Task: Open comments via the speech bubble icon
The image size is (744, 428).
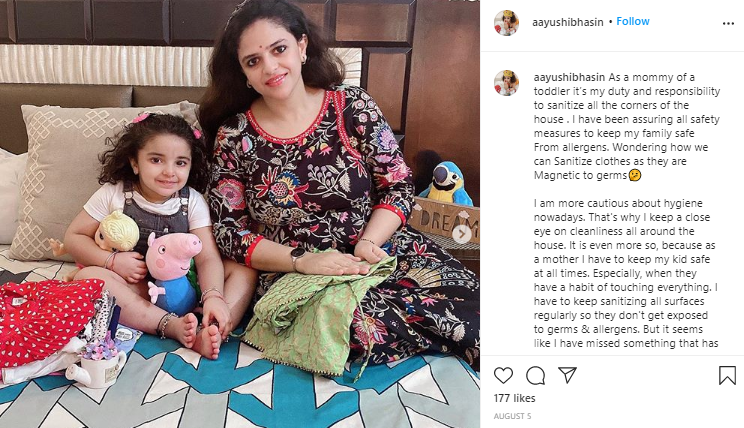Action: point(535,375)
